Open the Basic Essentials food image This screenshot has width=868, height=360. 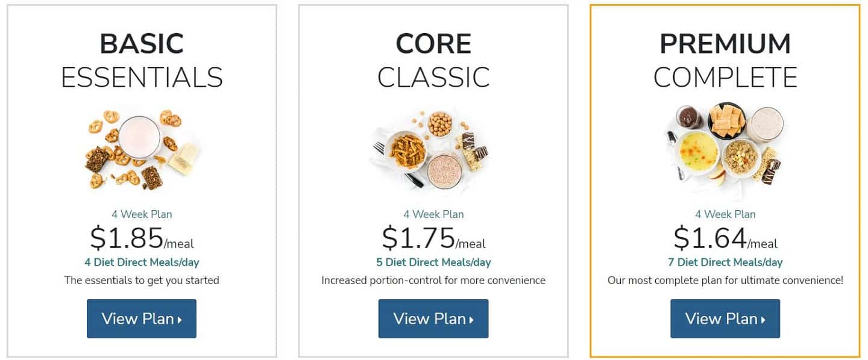point(142,149)
